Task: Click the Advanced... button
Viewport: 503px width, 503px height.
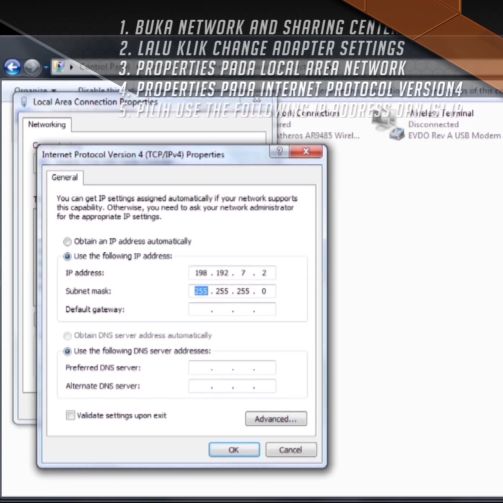Action: point(276,419)
